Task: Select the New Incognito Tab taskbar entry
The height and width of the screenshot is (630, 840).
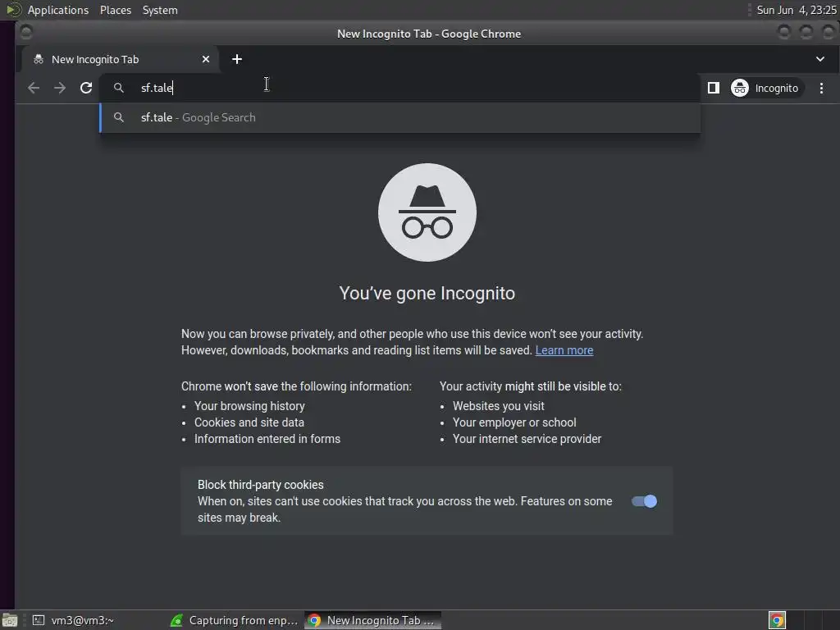Action: (373, 620)
